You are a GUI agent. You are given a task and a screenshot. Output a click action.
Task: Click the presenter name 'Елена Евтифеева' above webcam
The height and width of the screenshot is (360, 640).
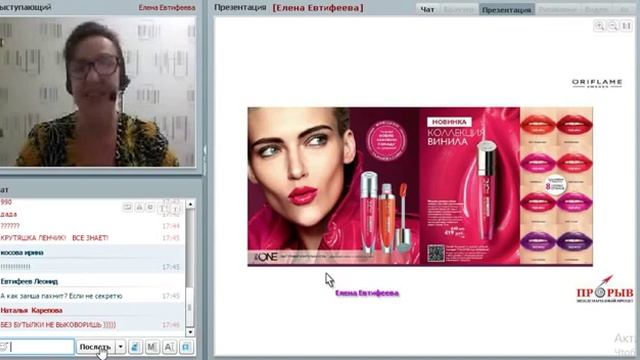pyautogui.click(x=167, y=8)
